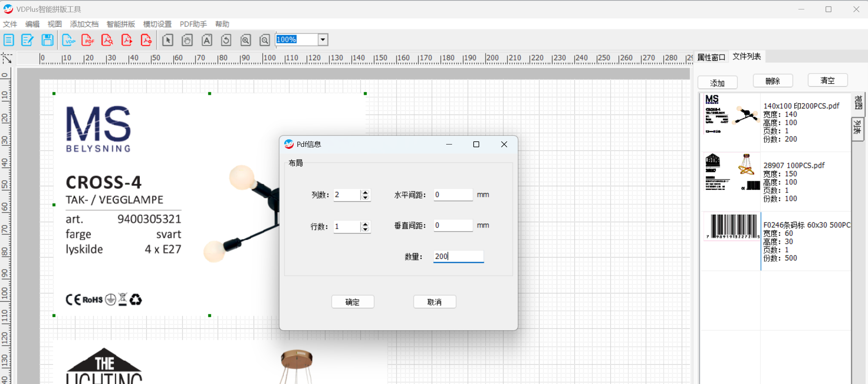Click the 清空 button in file list
868x384 pixels.
(828, 80)
